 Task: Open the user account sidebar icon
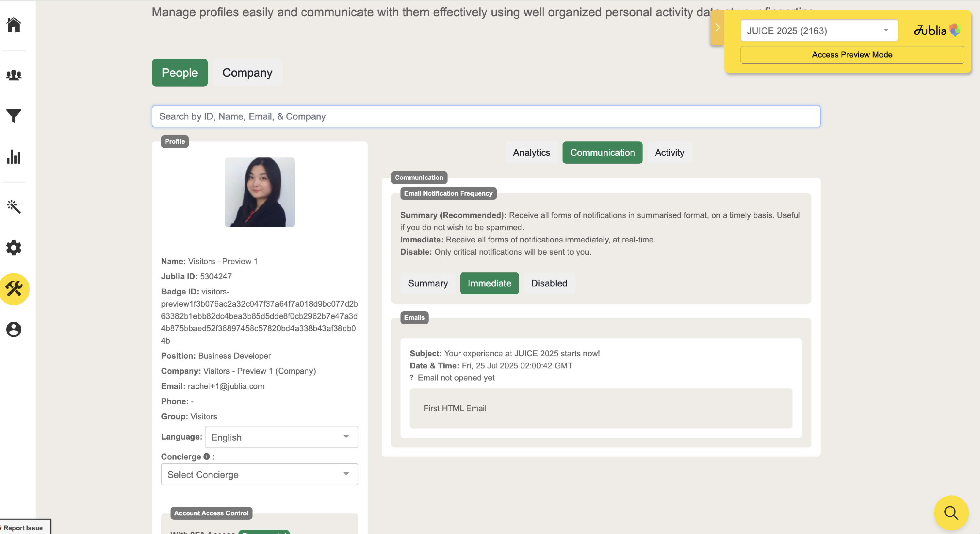pyautogui.click(x=14, y=329)
